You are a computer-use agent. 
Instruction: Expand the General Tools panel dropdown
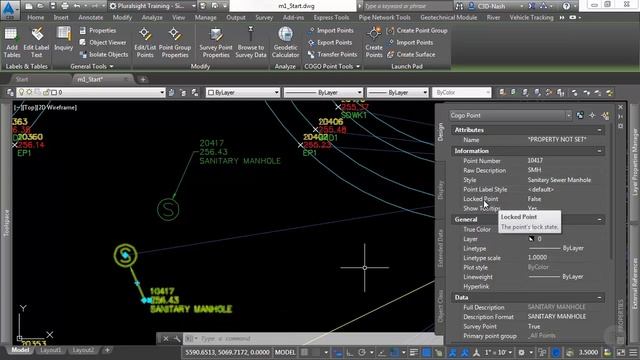coord(92,67)
